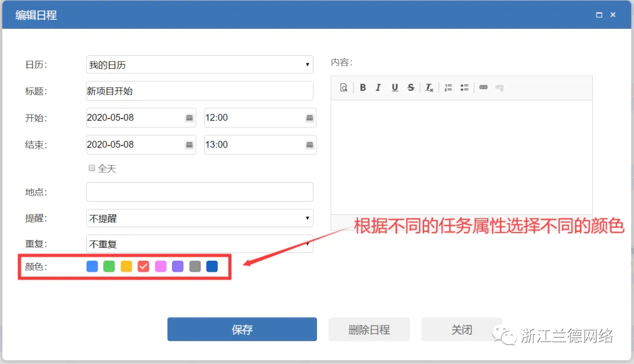
Task: Click the Bold formatting icon
Action: 363,87
